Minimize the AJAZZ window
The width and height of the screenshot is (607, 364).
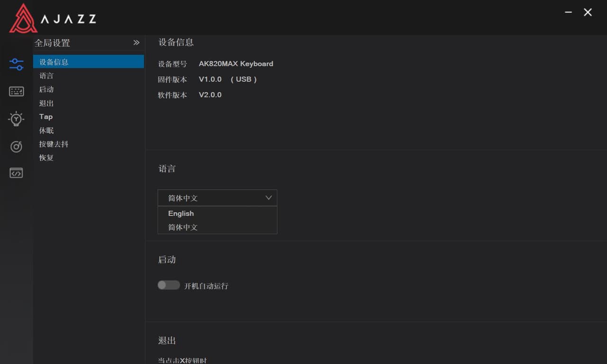tap(569, 12)
